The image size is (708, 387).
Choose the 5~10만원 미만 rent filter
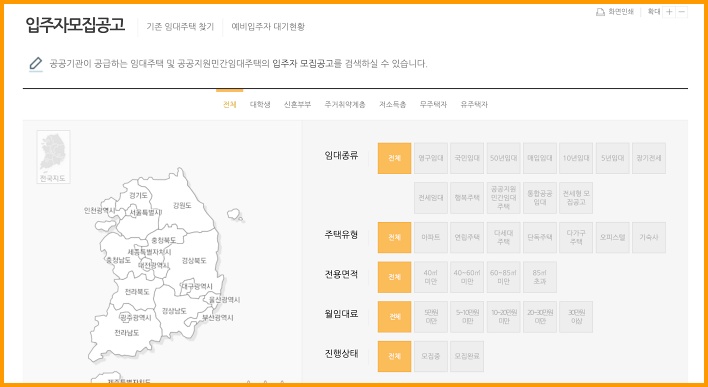tap(467, 317)
